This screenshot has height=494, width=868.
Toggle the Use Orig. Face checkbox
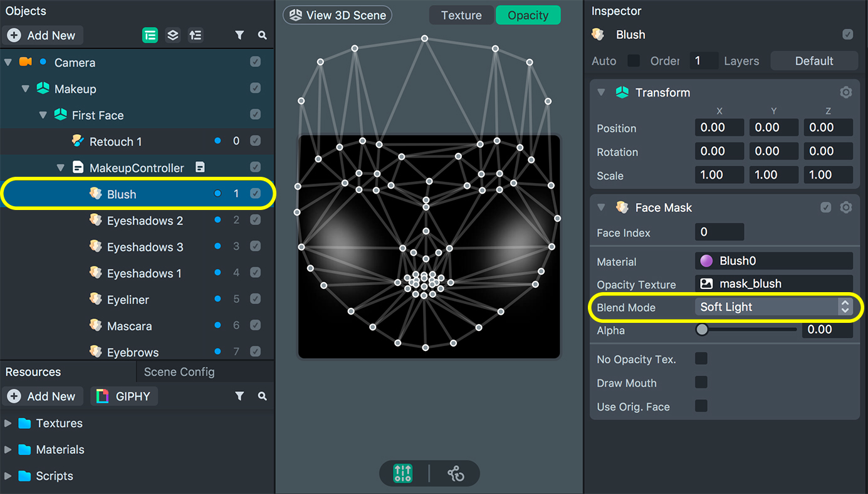pos(701,406)
